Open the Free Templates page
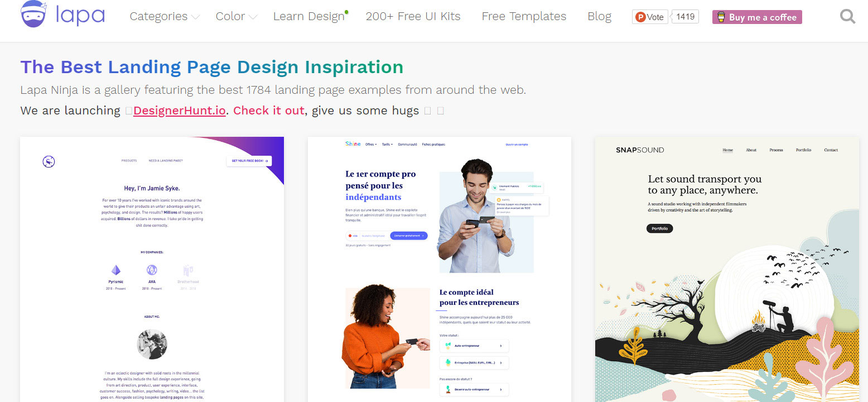Screen dimensions: 868x402 pos(524,17)
